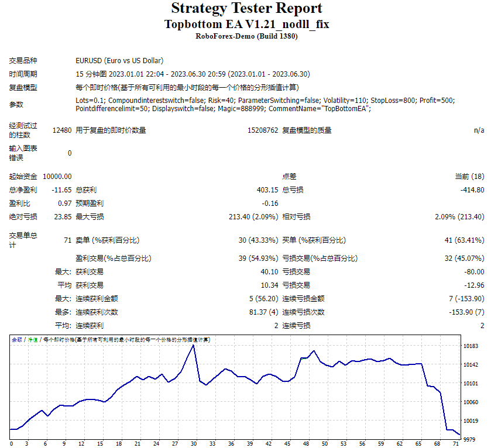
Task: Click the RoboForex-Demo (Build 1380) text
Action: click(246, 36)
